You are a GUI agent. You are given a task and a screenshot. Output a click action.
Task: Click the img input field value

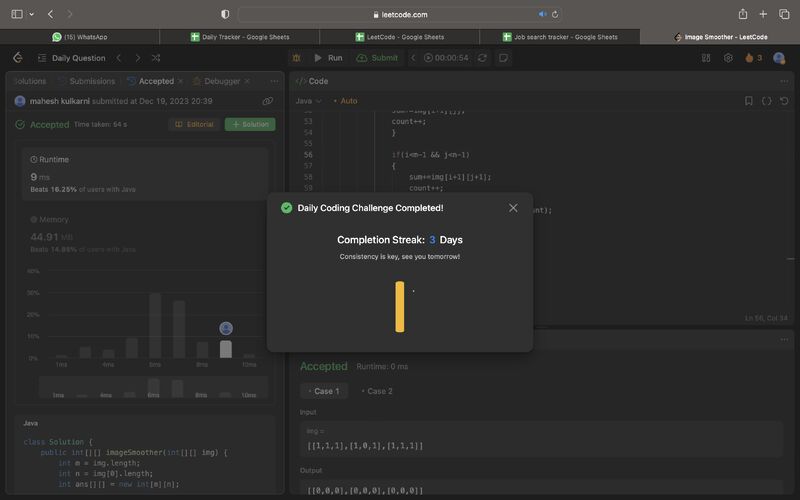365,445
